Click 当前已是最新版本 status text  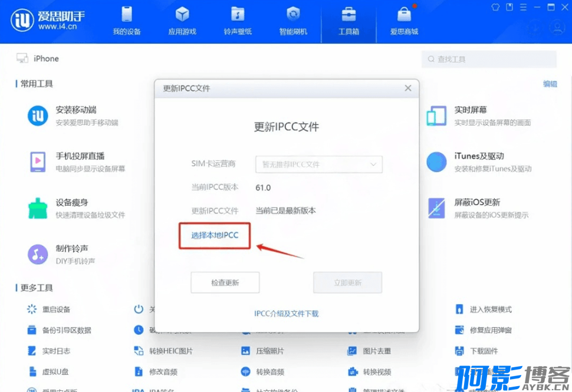[x=285, y=211]
